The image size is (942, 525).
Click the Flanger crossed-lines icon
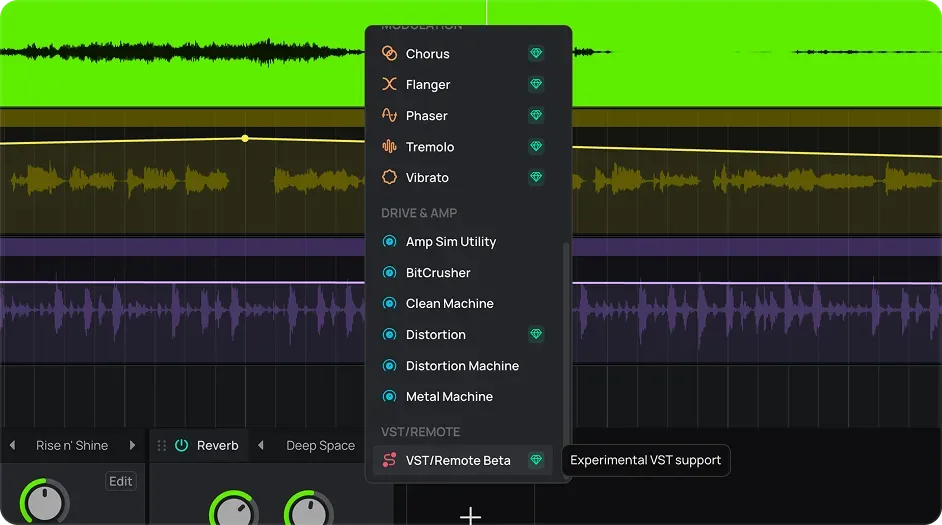tap(389, 84)
